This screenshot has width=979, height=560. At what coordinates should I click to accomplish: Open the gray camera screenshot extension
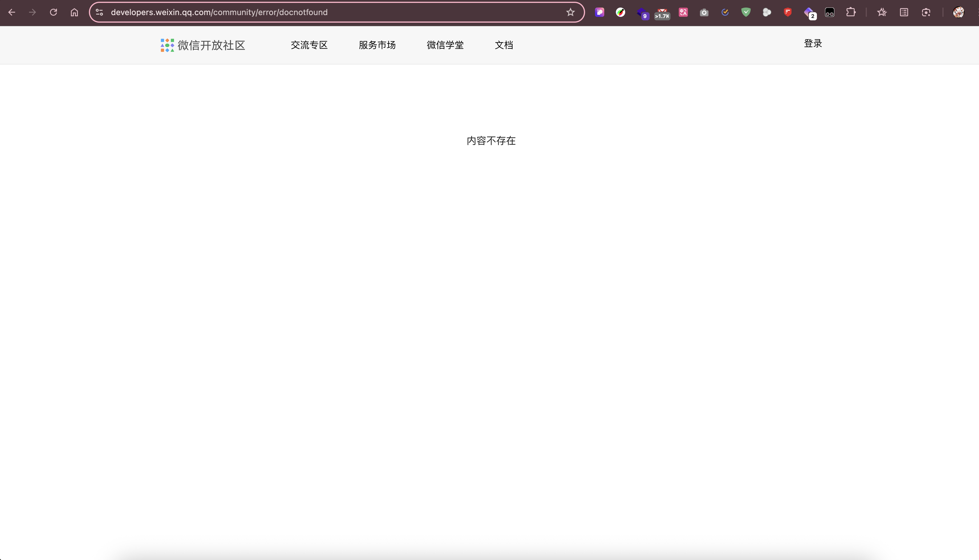click(x=704, y=12)
